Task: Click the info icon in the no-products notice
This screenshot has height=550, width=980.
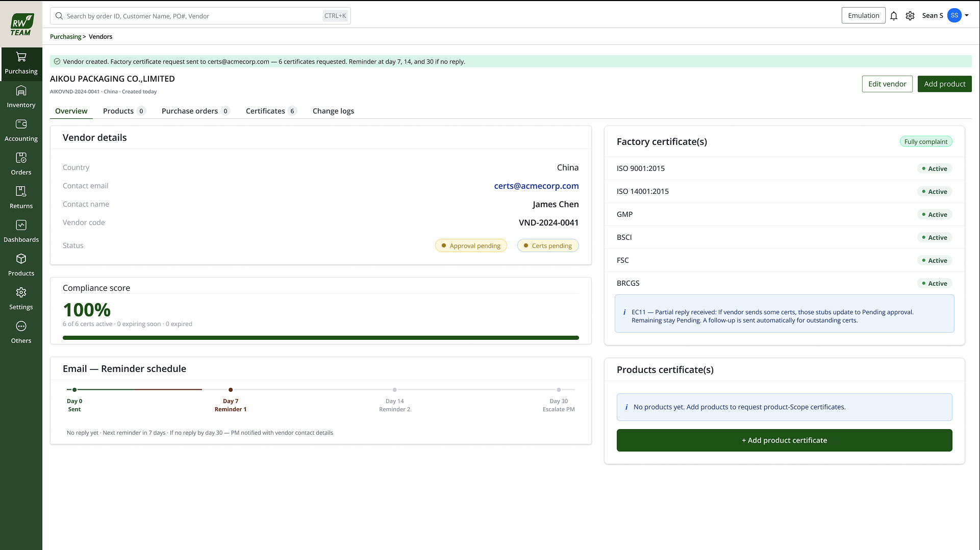Action: [626, 407]
